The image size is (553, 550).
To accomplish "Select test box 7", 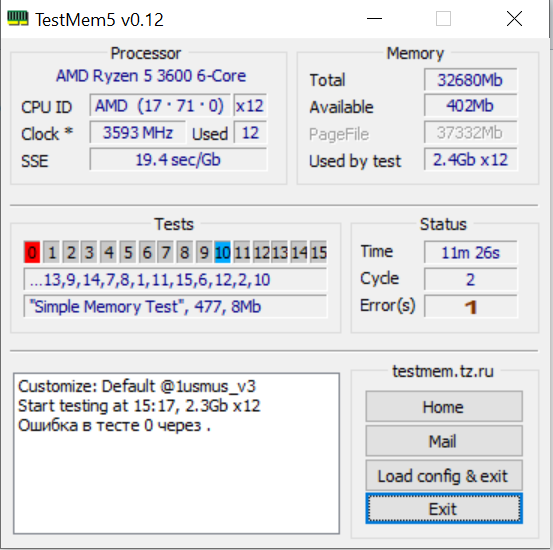I will (x=166, y=252).
